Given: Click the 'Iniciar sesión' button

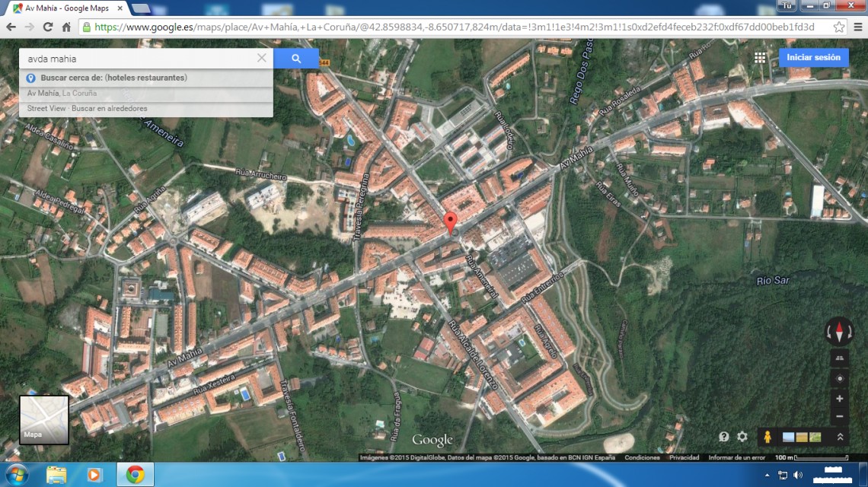Looking at the screenshot, I should [814, 58].
